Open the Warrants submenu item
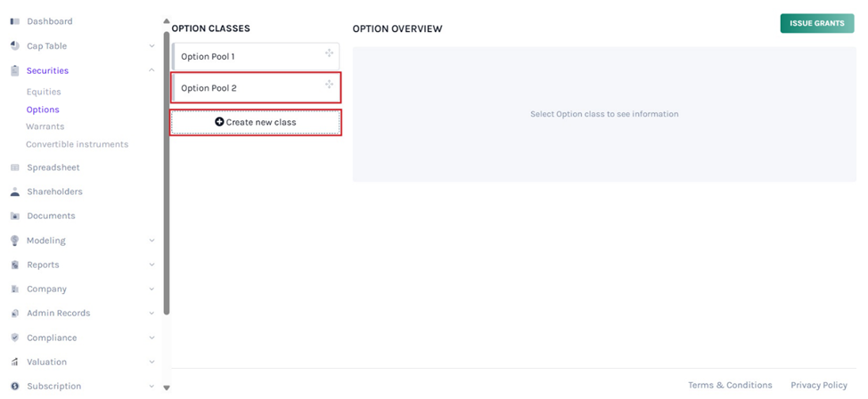 pyautogui.click(x=45, y=126)
